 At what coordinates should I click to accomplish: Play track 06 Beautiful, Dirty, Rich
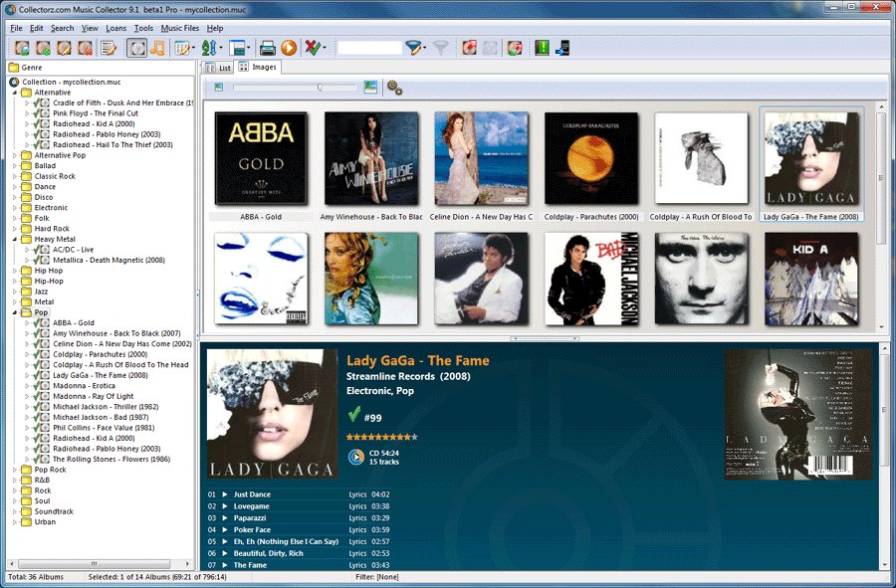[225, 553]
